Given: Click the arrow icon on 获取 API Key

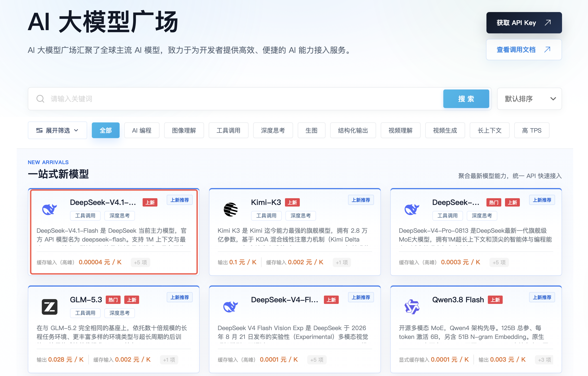Looking at the screenshot, I should point(548,23).
